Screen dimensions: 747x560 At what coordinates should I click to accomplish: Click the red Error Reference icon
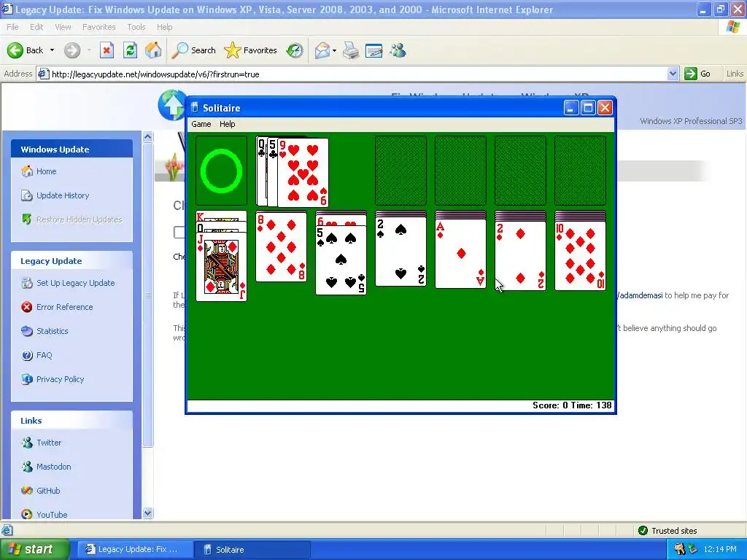point(27,307)
